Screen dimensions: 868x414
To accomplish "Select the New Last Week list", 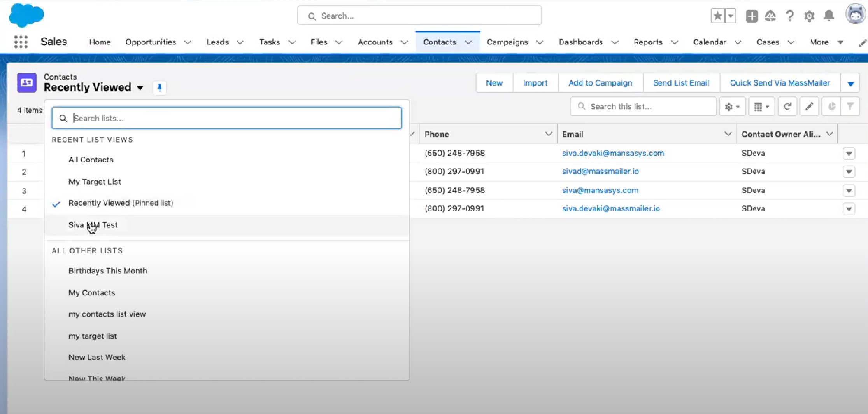I will (226, 357).
